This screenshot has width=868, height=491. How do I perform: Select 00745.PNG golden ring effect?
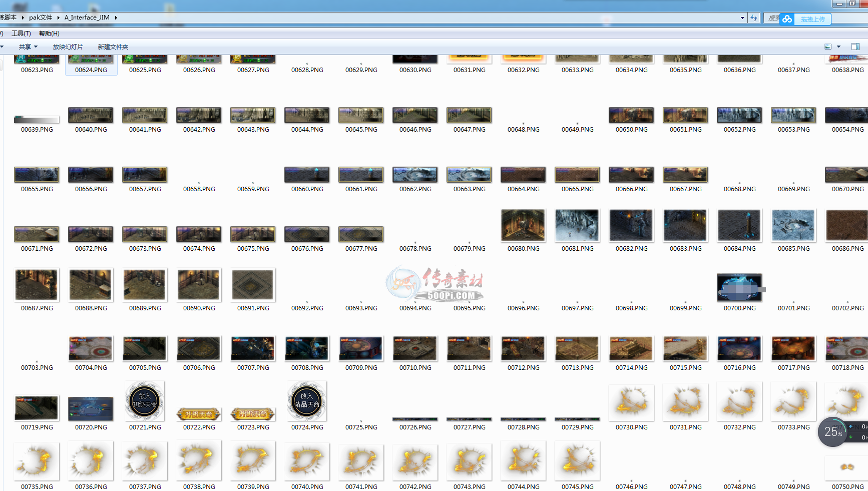click(577, 460)
